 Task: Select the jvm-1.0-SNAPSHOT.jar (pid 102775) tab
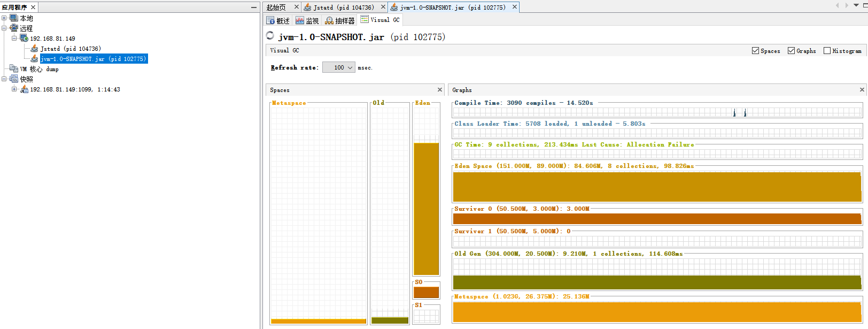coord(453,7)
